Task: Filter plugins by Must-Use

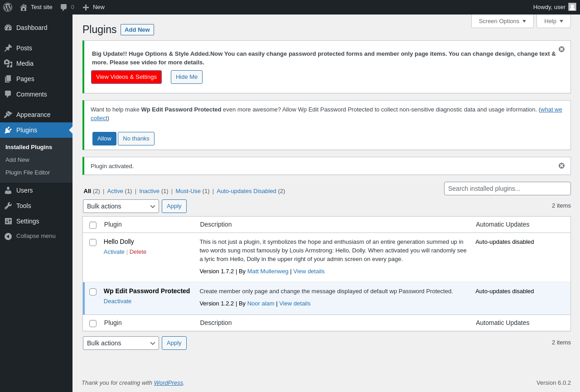Action: [188, 191]
